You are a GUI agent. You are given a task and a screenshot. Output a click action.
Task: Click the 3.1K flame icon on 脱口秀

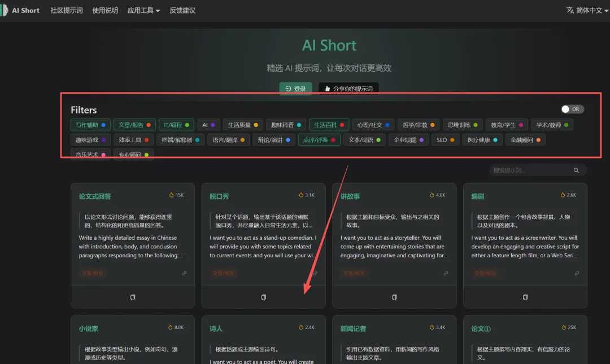coord(300,195)
